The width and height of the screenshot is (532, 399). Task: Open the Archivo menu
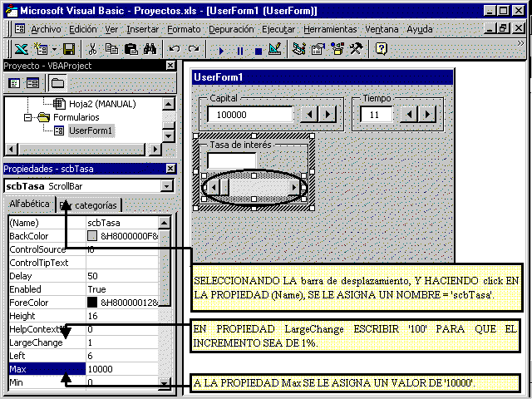point(46,30)
